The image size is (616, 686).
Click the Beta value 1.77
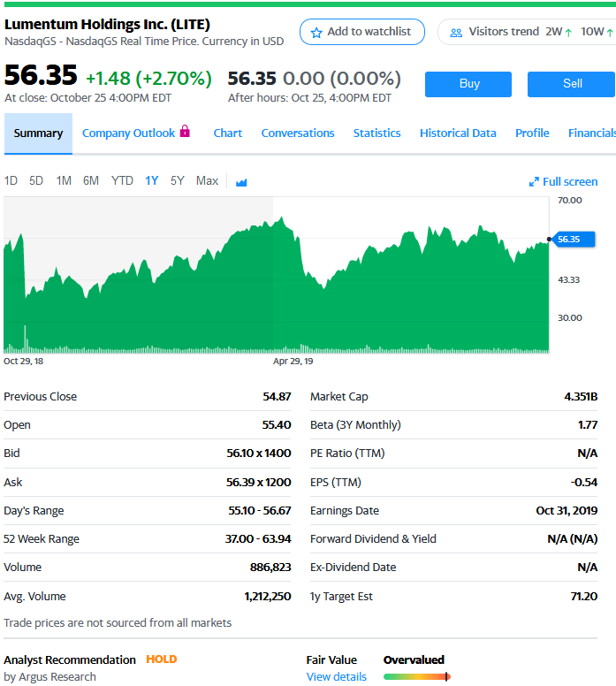coord(588,425)
